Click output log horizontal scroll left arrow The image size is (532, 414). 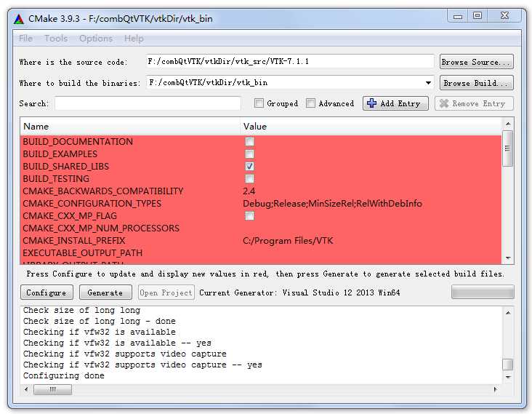point(26,389)
